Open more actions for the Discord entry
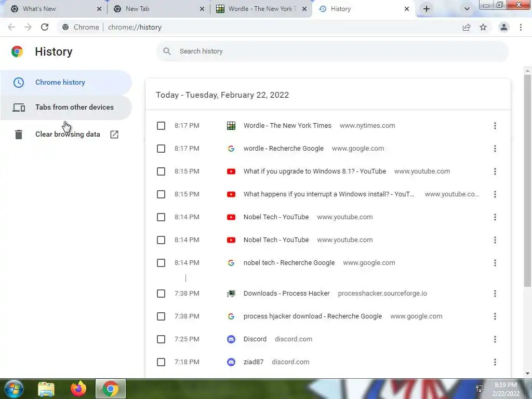The width and height of the screenshot is (532, 399). (x=495, y=339)
